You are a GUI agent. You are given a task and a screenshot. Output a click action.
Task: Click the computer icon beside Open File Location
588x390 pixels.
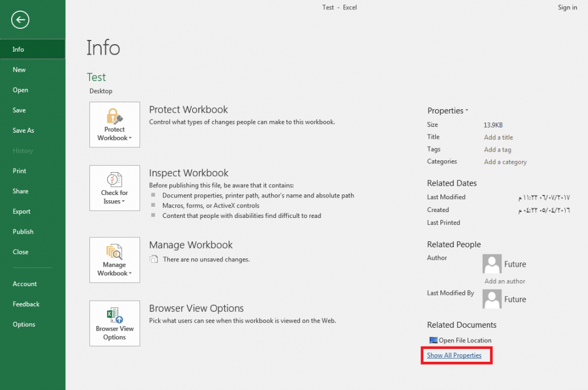(x=433, y=340)
